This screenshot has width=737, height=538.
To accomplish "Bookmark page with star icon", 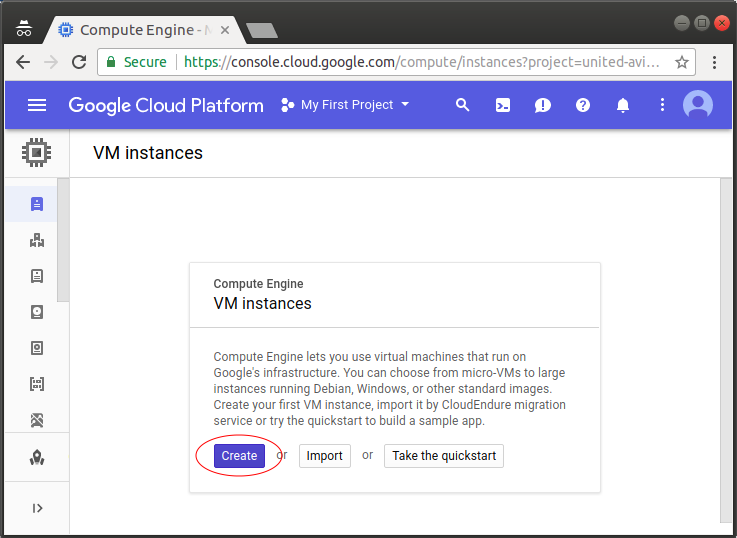I will pos(682,62).
